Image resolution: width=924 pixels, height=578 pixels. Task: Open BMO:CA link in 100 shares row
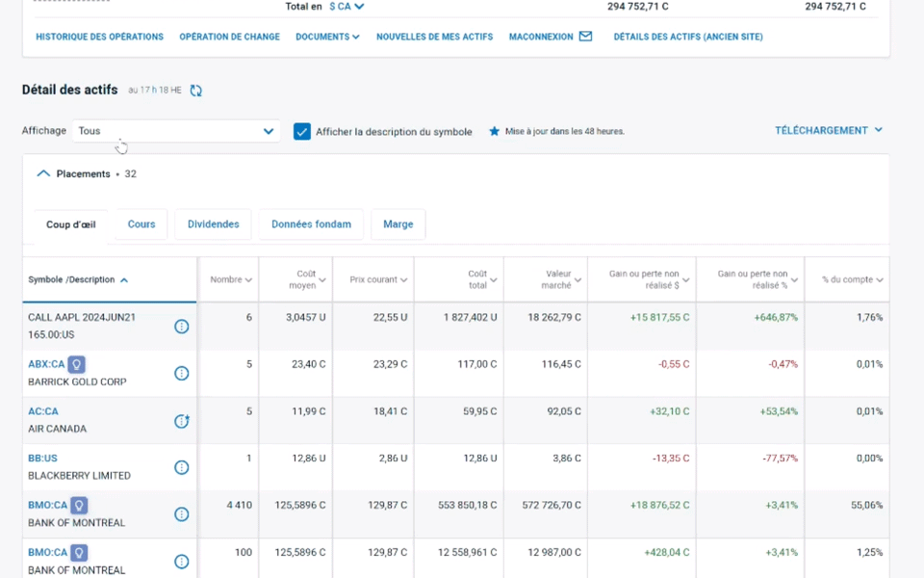click(48, 553)
